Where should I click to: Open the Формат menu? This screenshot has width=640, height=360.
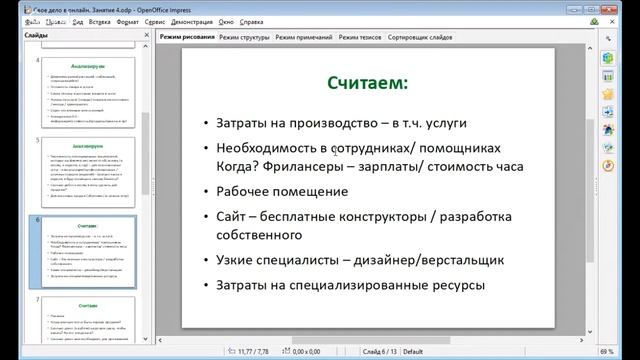click(x=128, y=22)
